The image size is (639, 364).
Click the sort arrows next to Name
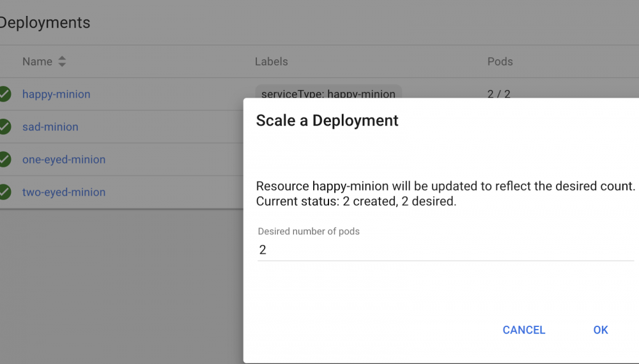click(x=62, y=62)
